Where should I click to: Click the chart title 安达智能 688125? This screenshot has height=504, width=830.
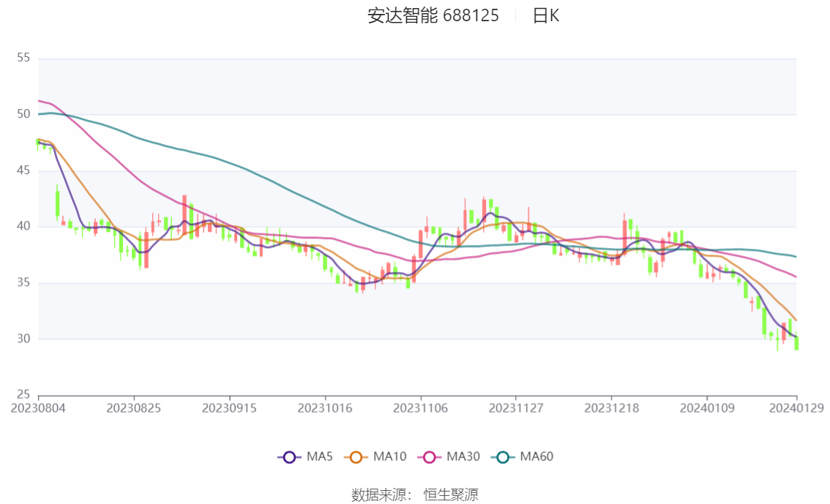pyautogui.click(x=433, y=16)
